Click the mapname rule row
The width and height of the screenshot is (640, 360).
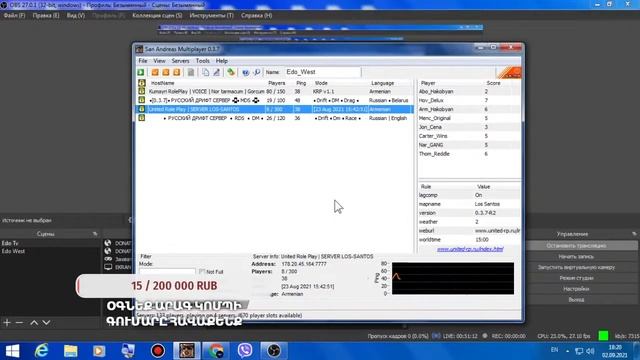tap(469, 204)
